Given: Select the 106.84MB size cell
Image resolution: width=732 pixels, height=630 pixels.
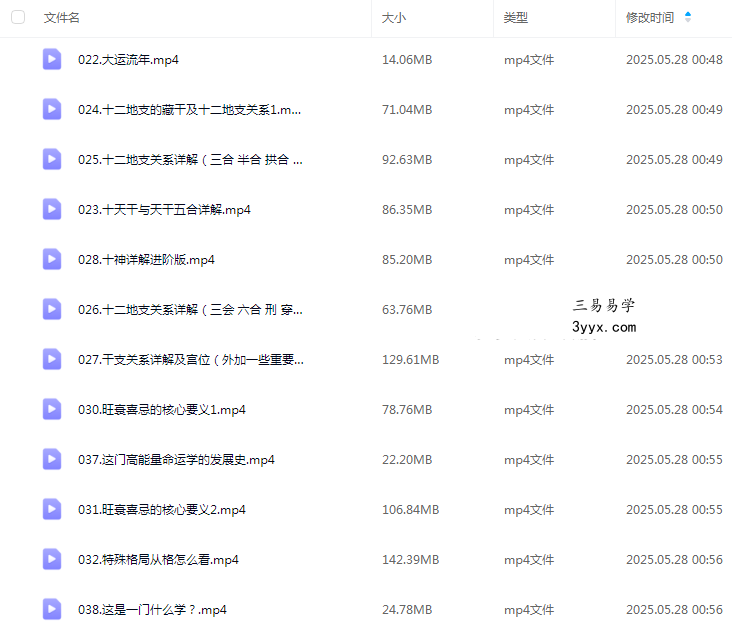Looking at the screenshot, I should coord(411,510).
